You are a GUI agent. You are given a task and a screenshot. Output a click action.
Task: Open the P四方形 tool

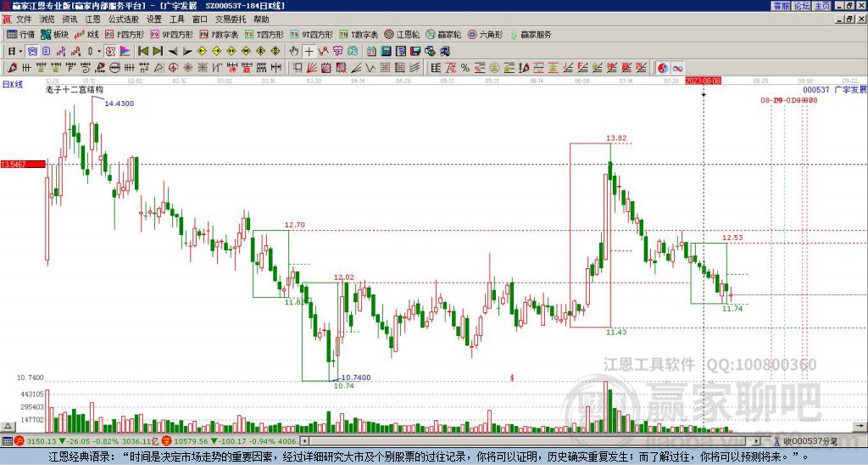(125, 34)
